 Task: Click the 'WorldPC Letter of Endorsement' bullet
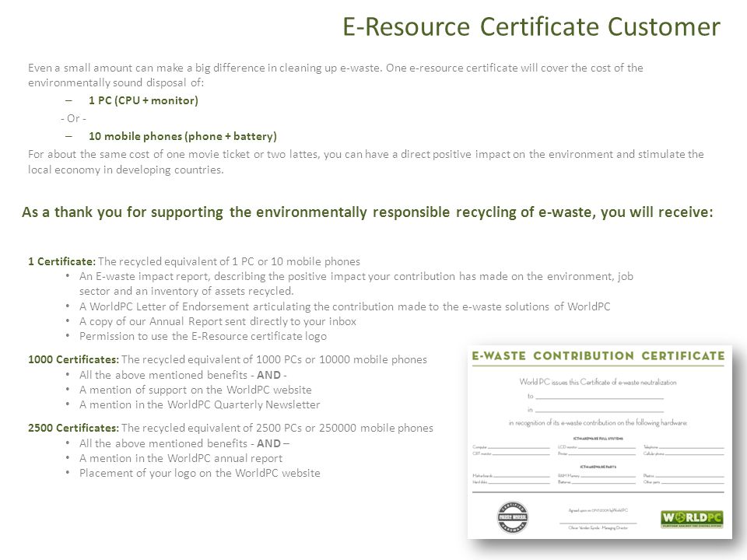point(345,306)
